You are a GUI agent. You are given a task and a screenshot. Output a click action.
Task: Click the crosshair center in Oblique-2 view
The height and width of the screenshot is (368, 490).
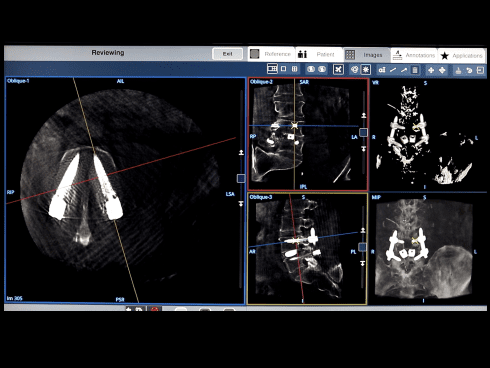pyautogui.click(x=294, y=126)
